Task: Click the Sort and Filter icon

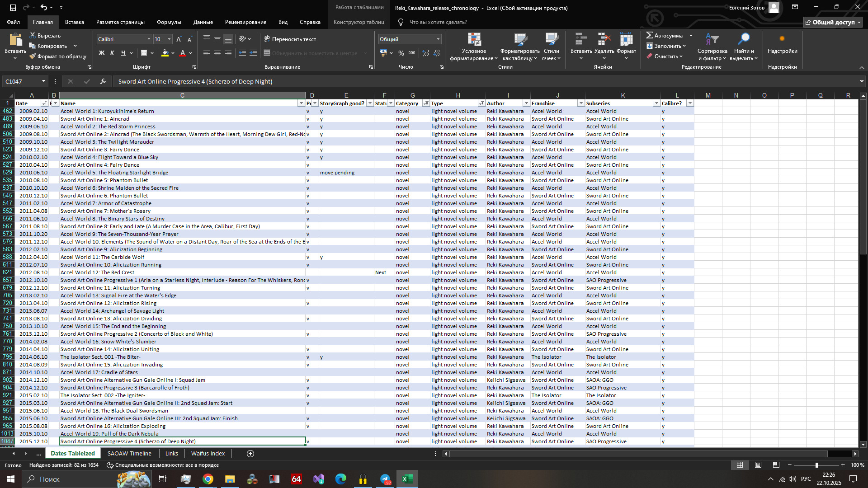Action: click(x=712, y=40)
